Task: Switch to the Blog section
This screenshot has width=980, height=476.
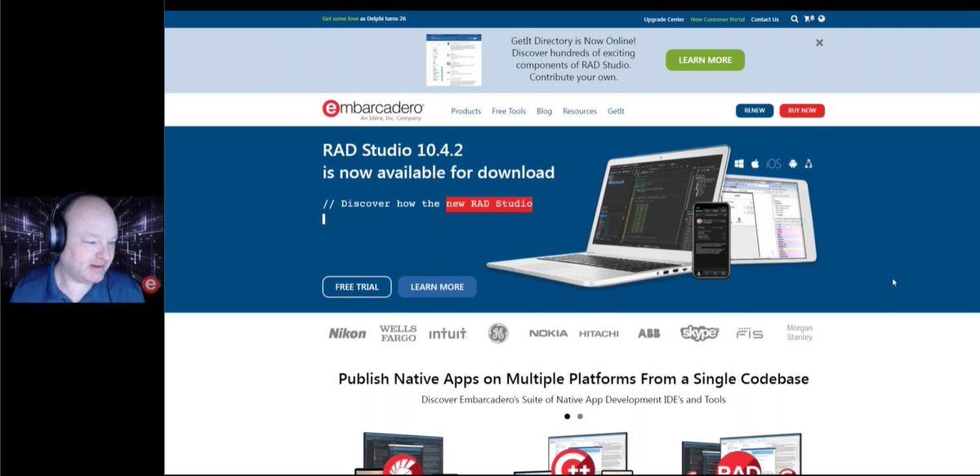Action: (544, 111)
